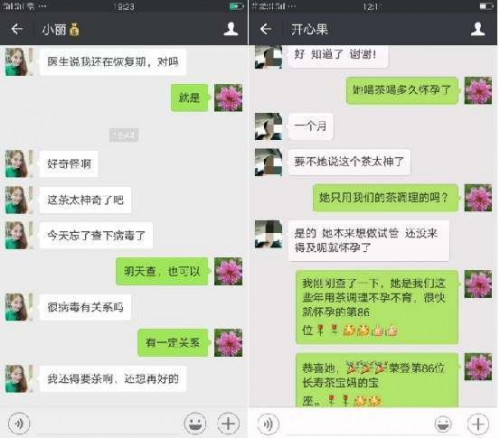Screen dimensions: 500x438
Task: Open emoji picker in left chat
Action: tap(195, 424)
